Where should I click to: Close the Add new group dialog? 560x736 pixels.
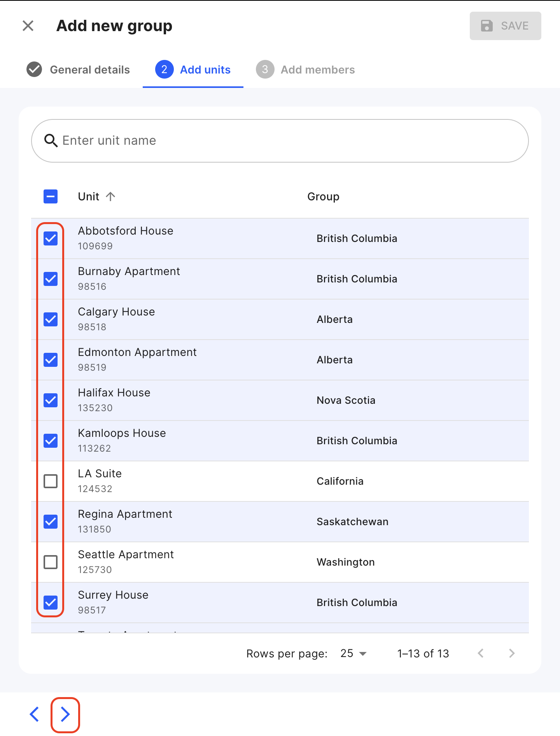coord(28,26)
